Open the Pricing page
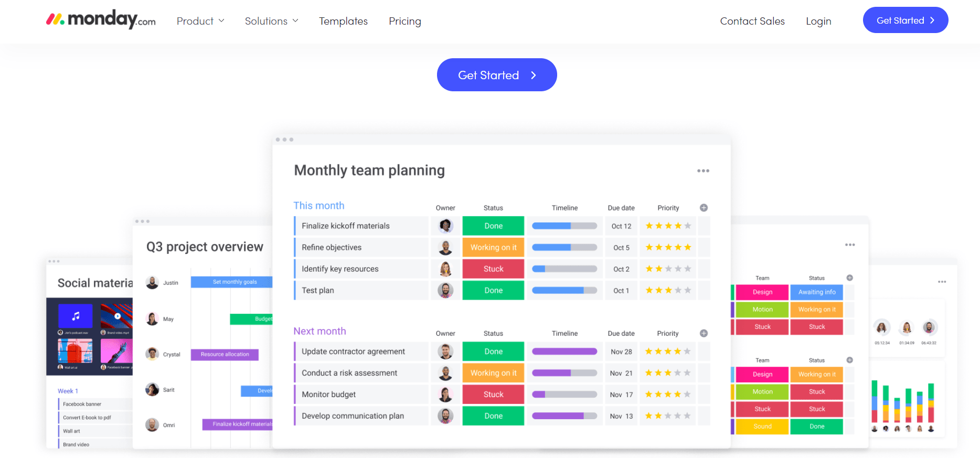 tap(404, 21)
